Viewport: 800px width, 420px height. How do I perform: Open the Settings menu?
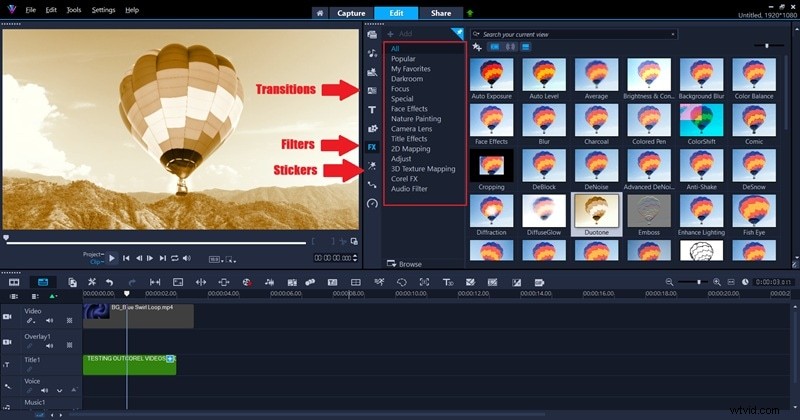click(x=103, y=10)
